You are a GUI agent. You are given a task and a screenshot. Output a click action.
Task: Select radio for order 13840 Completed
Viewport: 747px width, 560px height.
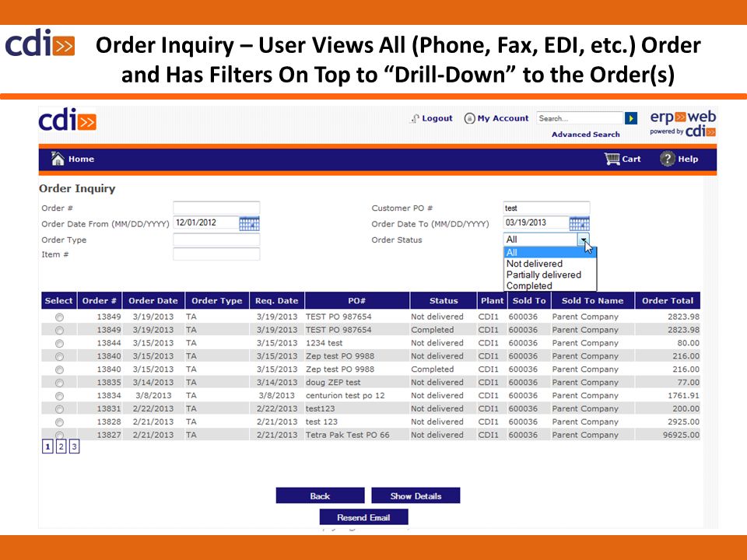coord(59,369)
